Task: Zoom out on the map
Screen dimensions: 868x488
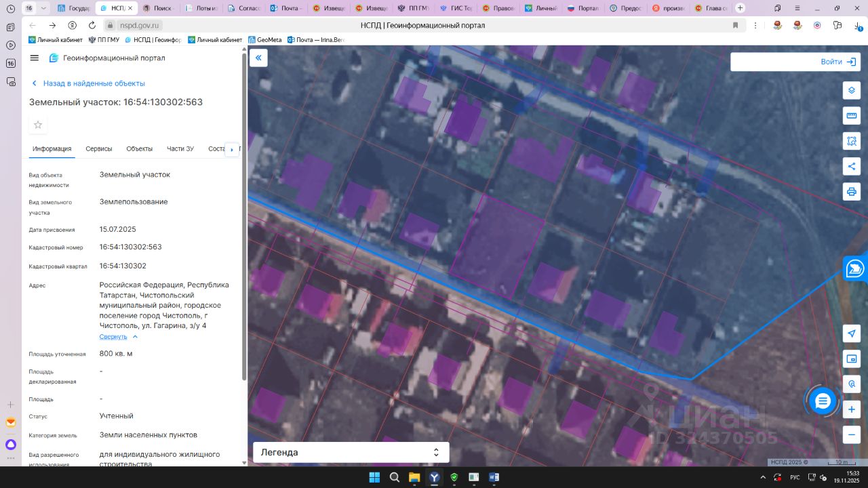Action: coord(852,434)
